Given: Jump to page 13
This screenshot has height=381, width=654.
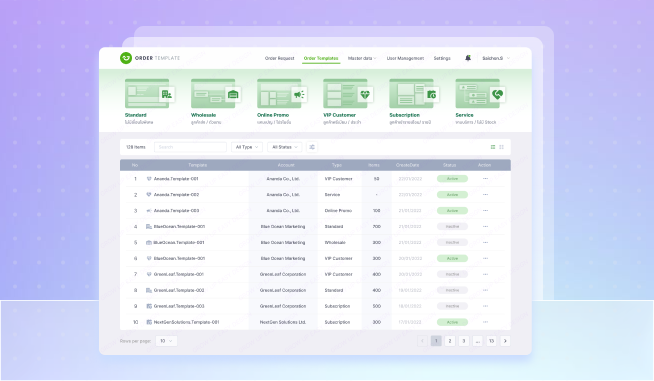Looking at the screenshot, I should point(491,341).
